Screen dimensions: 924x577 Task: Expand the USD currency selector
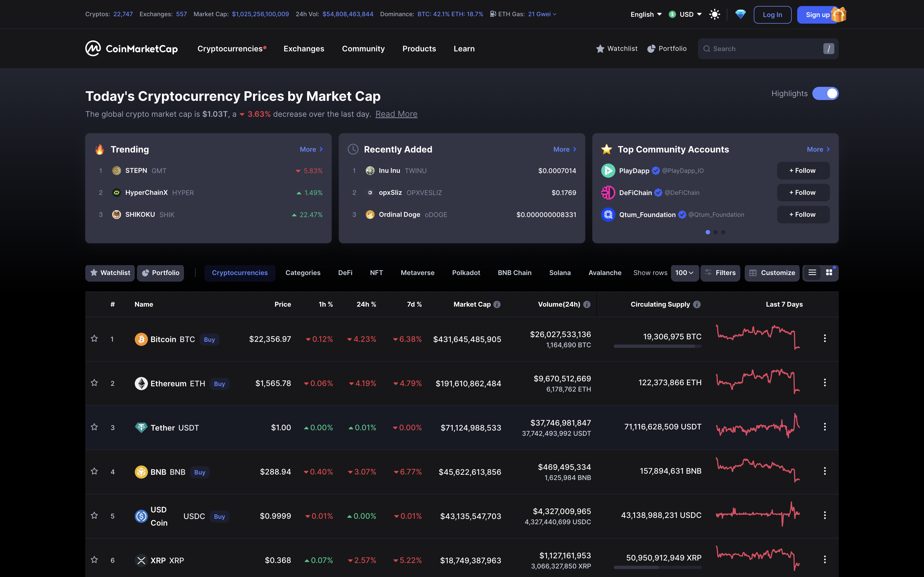tap(686, 15)
